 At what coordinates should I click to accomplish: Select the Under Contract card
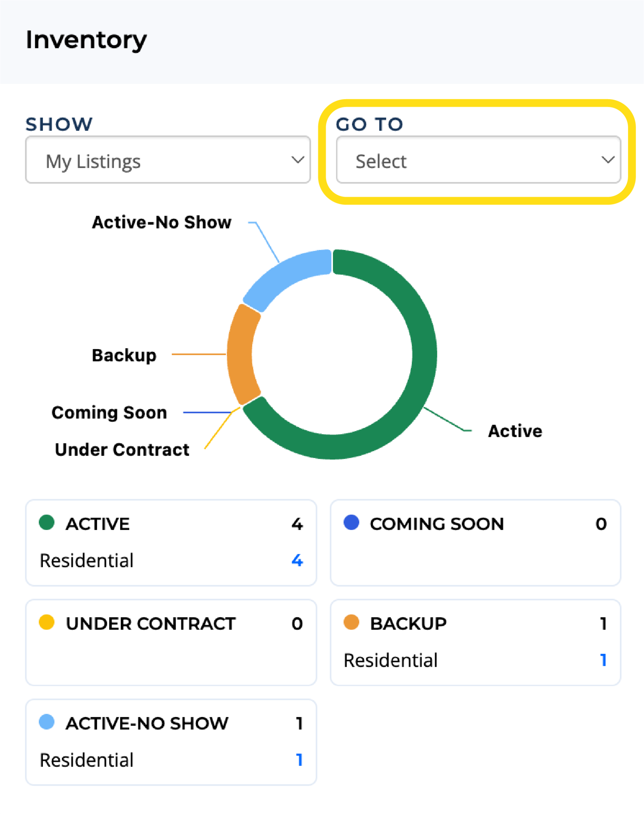point(171,642)
